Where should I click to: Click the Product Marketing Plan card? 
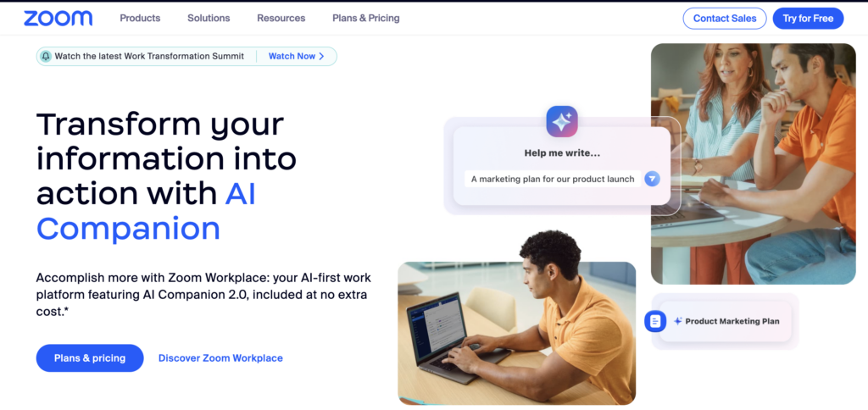[x=726, y=321]
